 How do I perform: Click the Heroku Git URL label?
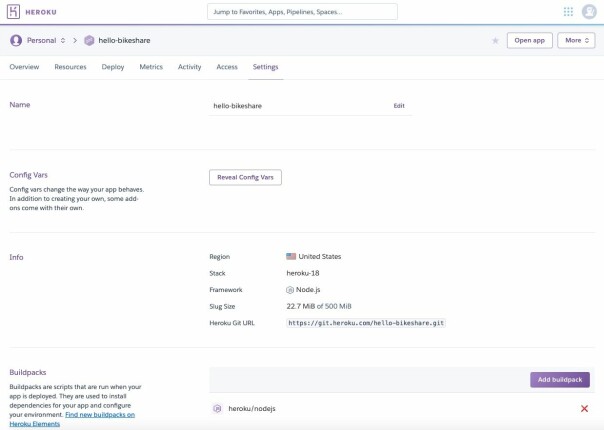coord(232,323)
